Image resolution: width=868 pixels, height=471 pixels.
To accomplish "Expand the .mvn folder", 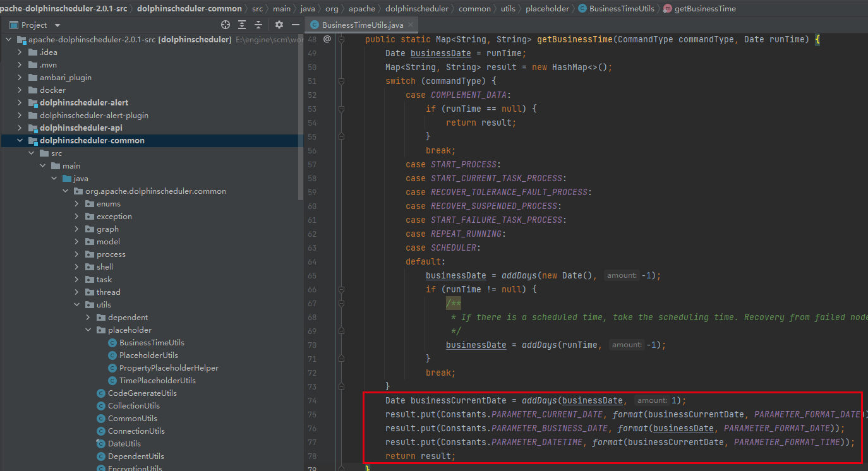I will 20,64.
